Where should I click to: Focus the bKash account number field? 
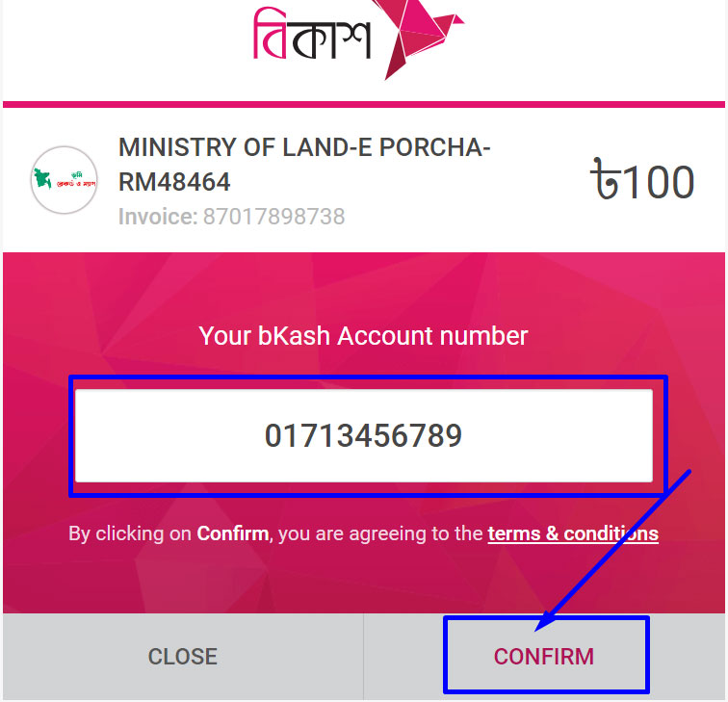click(364, 435)
